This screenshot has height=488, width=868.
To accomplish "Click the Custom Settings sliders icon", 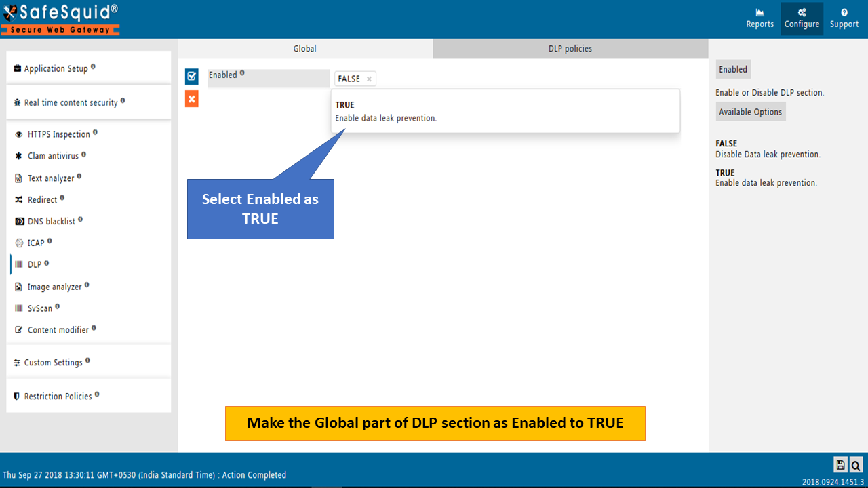I will 18,363.
